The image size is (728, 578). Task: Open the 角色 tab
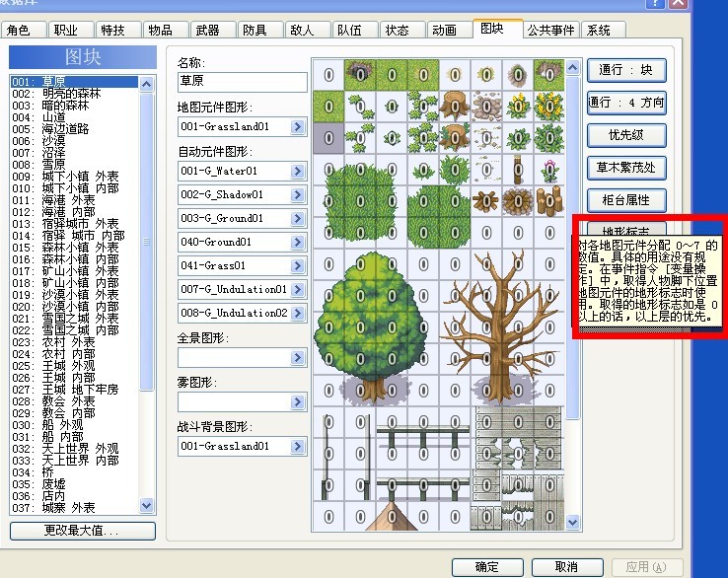[x=23, y=31]
